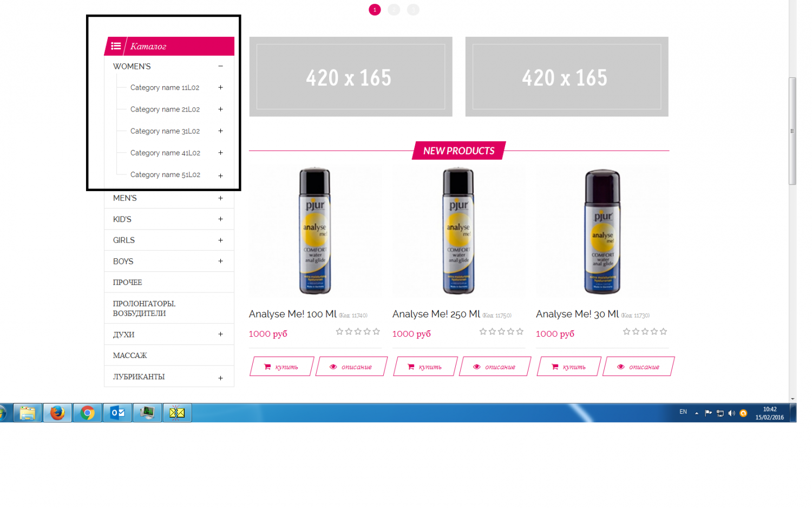This screenshot has width=812, height=508.
Task: Expand Category name 11L02 subtree
Action: 220,87
